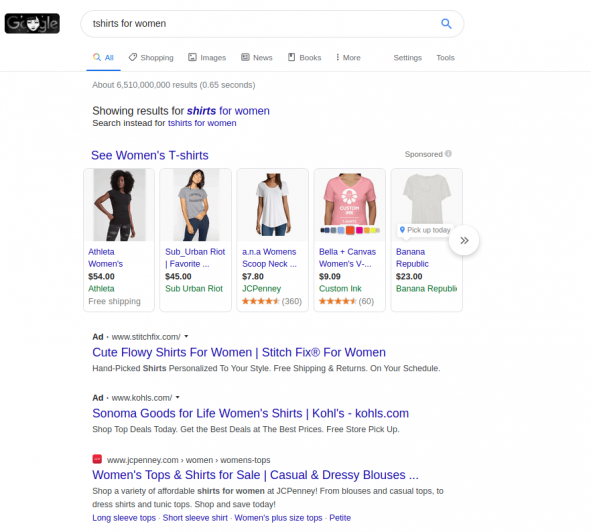Open the Petite sitelink
Viewport: 591px width, 532px height.
[x=340, y=518]
